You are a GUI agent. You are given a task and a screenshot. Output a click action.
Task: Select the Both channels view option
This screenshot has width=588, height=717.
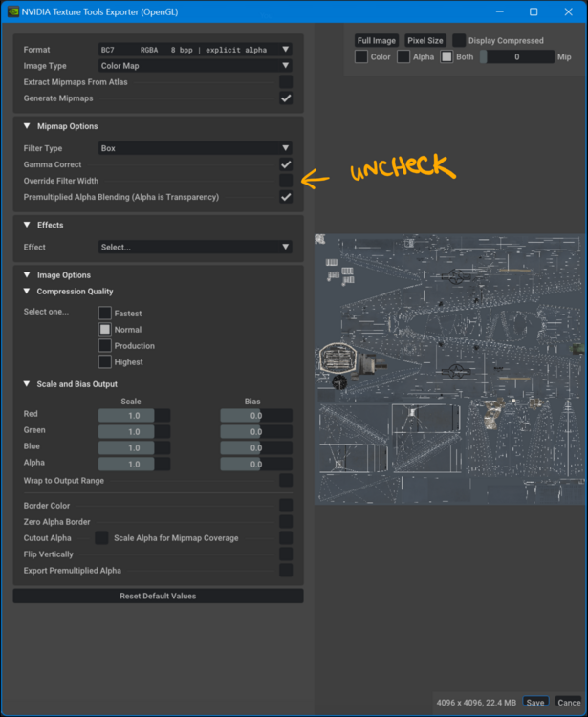click(x=446, y=56)
